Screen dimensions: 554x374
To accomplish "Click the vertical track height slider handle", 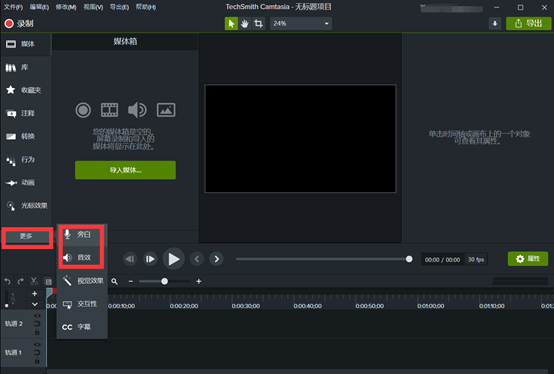I will 6,305.
